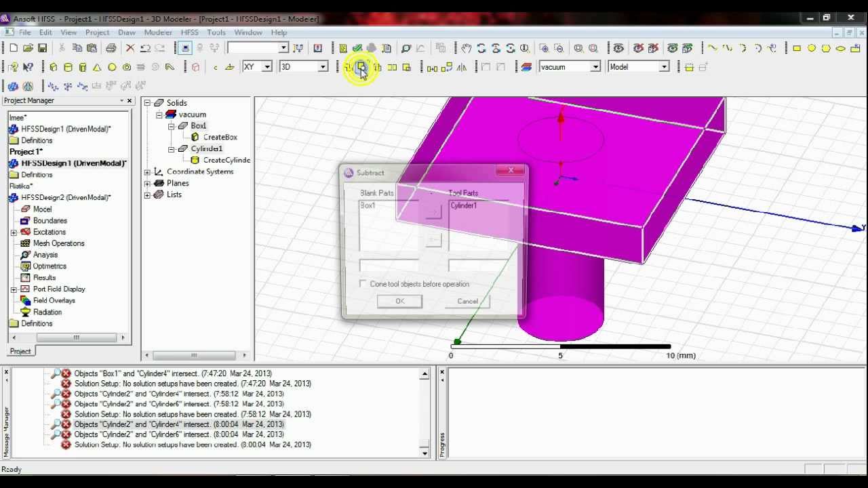Click the Save diskette icon
This screenshot has width=868, height=488.
pyautogui.click(x=42, y=48)
